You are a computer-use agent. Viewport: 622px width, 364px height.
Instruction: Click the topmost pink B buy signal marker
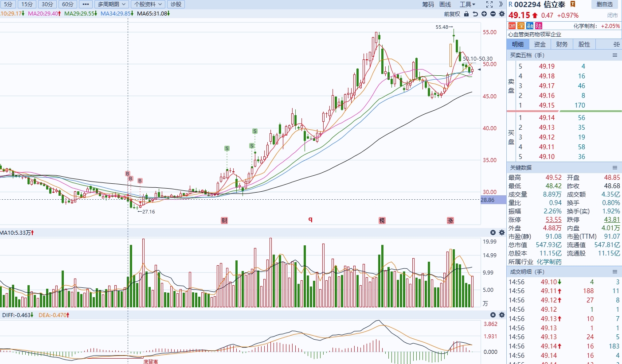(x=127, y=174)
